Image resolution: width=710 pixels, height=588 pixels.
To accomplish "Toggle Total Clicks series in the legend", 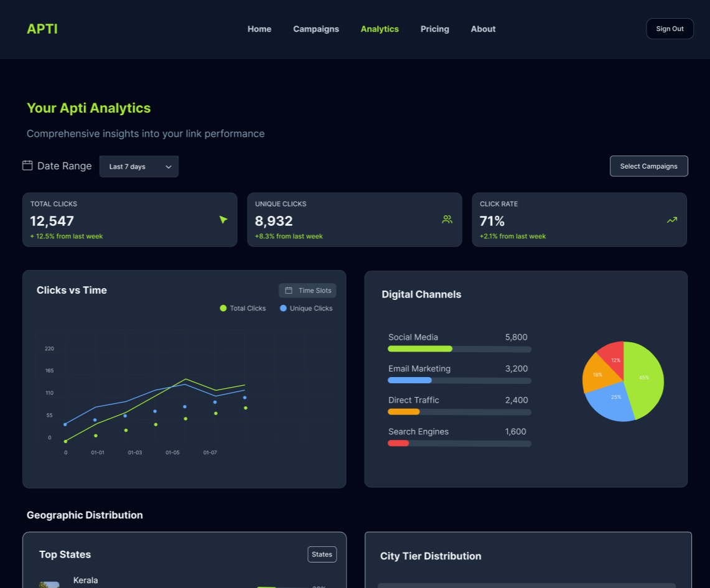I will click(243, 308).
